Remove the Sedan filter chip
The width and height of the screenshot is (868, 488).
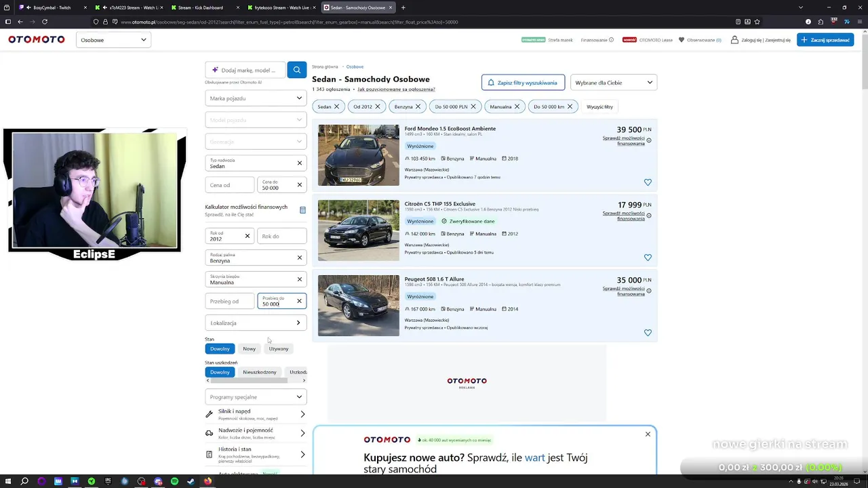tap(336, 106)
